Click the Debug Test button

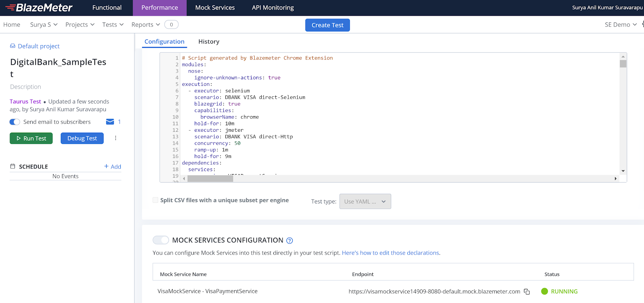(82, 138)
